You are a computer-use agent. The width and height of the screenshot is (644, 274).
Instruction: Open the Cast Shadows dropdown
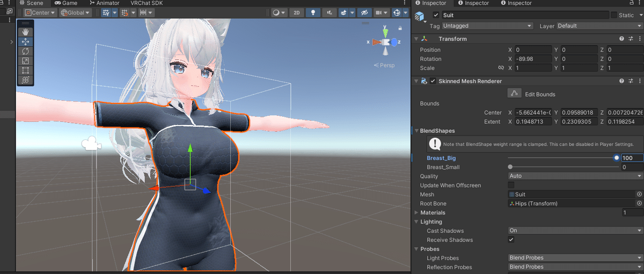(575, 231)
